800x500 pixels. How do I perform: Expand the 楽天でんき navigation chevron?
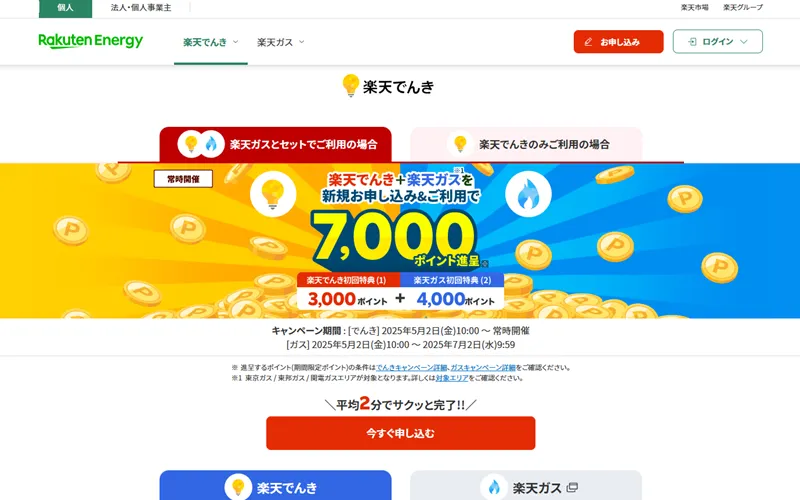point(235,42)
